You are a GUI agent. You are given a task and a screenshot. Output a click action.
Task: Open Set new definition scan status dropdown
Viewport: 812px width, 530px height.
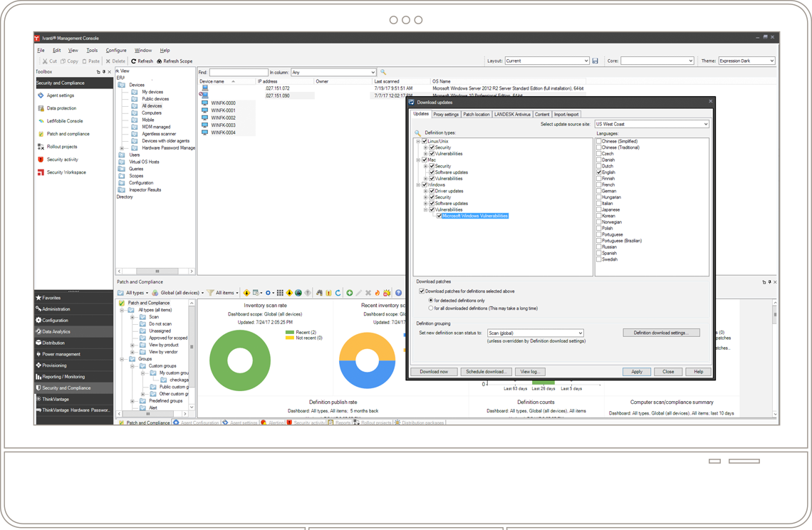click(x=536, y=333)
